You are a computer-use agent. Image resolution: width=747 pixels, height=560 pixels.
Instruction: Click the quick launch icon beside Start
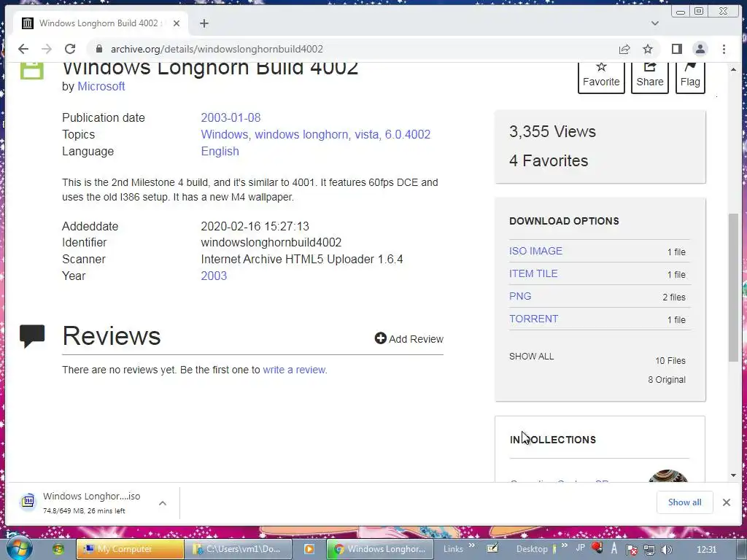[58, 549]
